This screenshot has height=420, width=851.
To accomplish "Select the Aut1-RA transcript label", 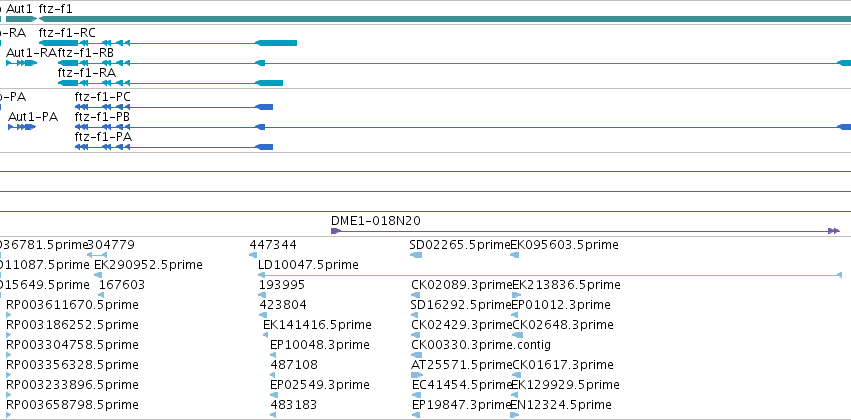I will pyautogui.click(x=31, y=53).
